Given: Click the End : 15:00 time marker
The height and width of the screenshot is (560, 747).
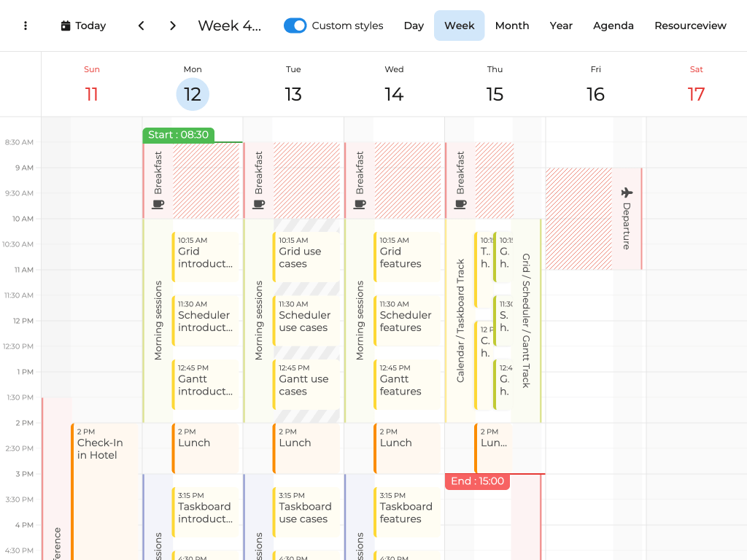Looking at the screenshot, I should (x=477, y=481).
